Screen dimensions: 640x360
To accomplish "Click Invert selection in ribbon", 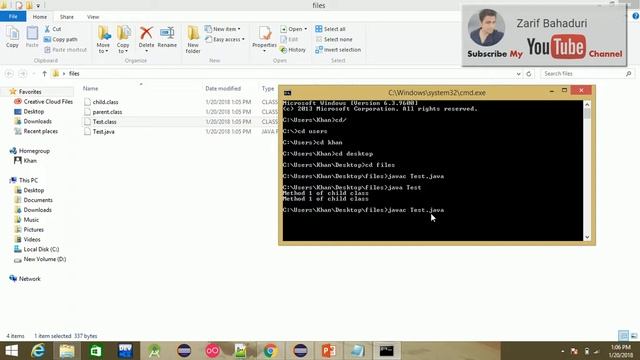I will (x=338, y=49).
